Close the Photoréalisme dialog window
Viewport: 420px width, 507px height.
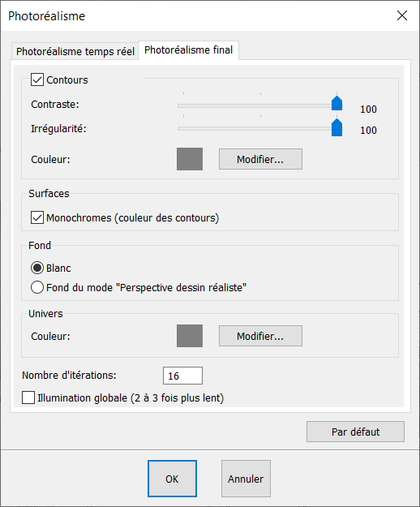click(x=402, y=15)
